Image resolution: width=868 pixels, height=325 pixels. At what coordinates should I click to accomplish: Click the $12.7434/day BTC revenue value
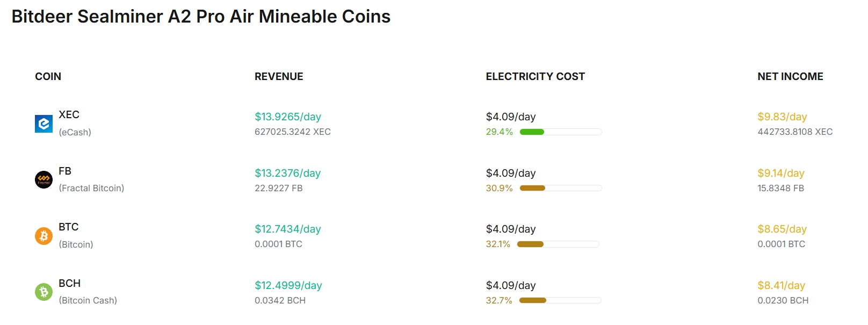click(x=288, y=229)
